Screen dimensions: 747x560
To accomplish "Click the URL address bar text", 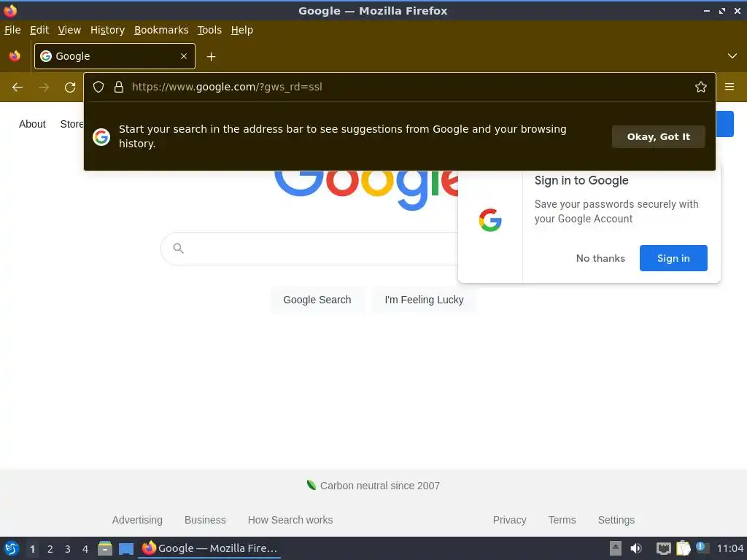I will click(x=227, y=87).
